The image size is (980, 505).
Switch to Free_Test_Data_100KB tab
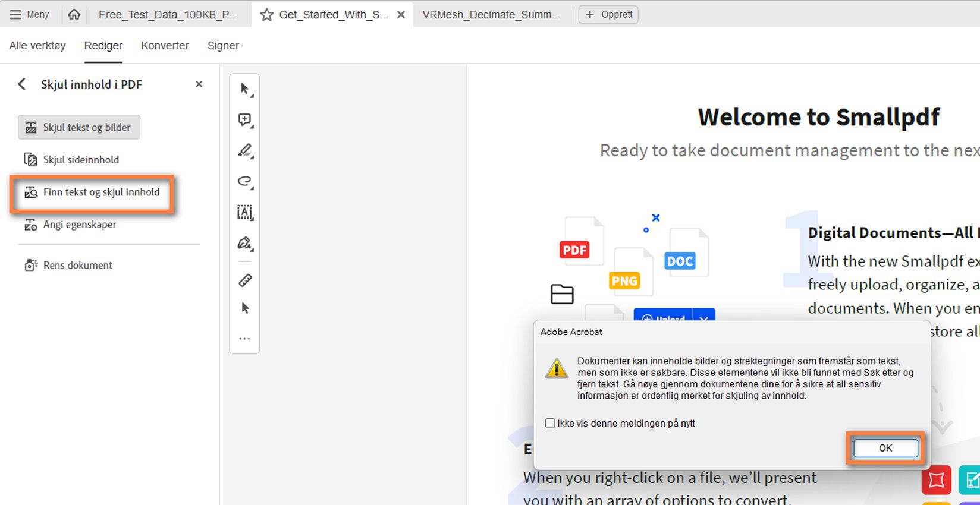click(x=167, y=14)
